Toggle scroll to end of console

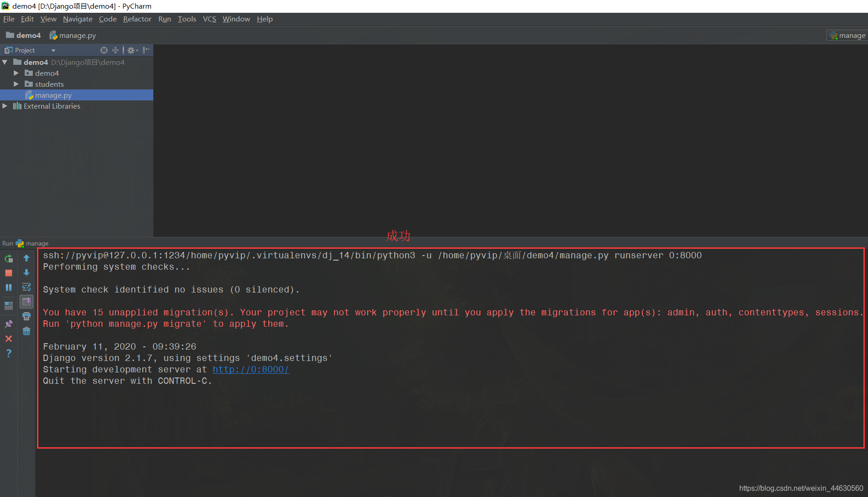[26, 302]
